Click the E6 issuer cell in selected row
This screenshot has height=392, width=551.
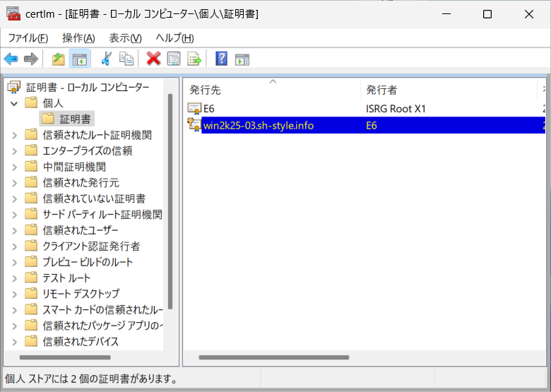click(372, 126)
